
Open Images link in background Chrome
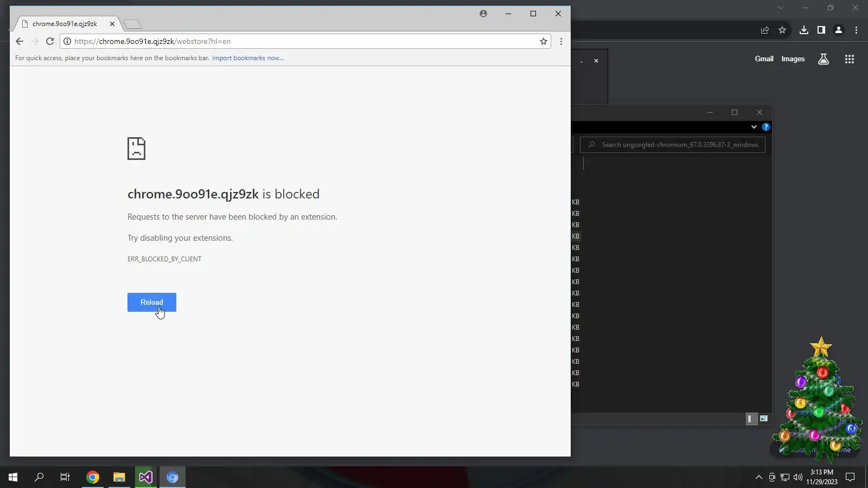pyautogui.click(x=793, y=59)
